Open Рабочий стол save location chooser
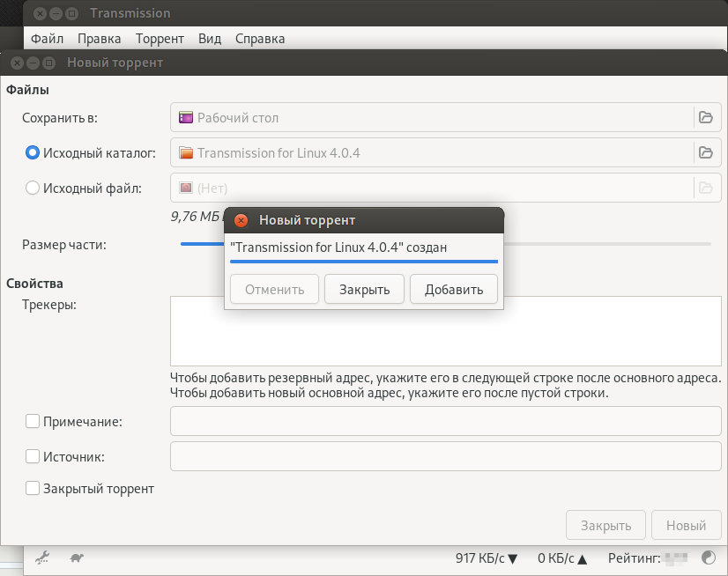 [446, 117]
